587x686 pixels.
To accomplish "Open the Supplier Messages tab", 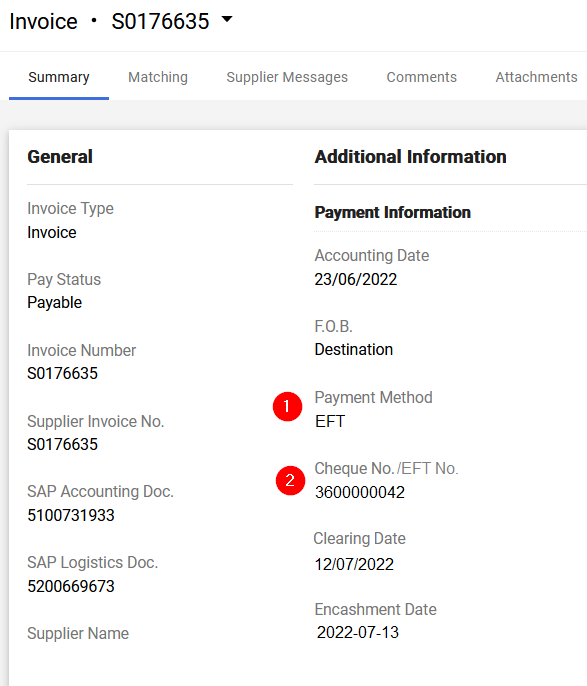I will [x=287, y=77].
